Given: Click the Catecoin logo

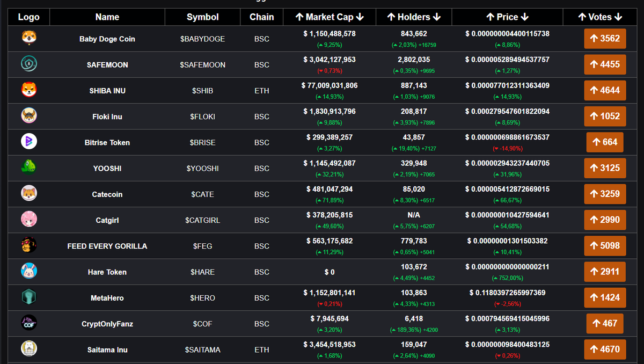Looking at the screenshot, I should [x=29, y=193].
